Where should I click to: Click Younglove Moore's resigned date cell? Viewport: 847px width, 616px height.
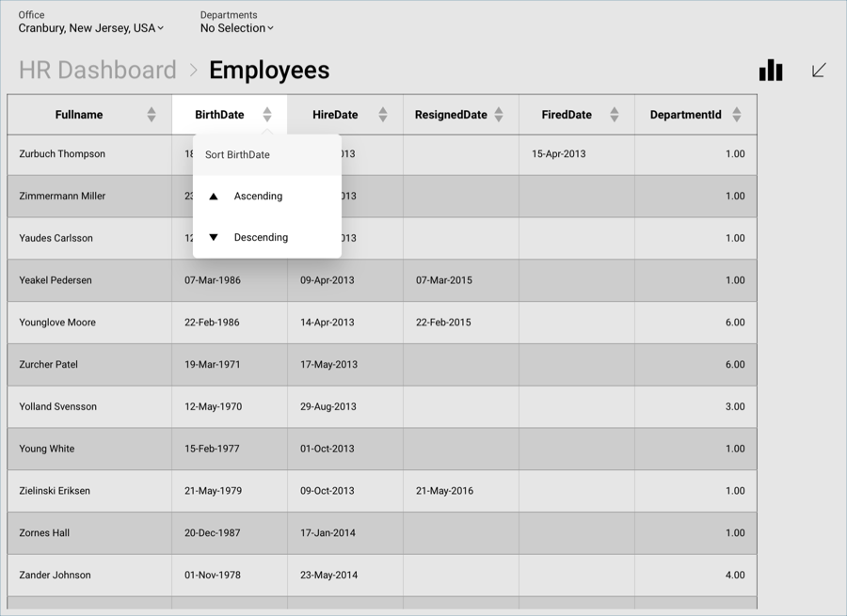pos(444,323)
